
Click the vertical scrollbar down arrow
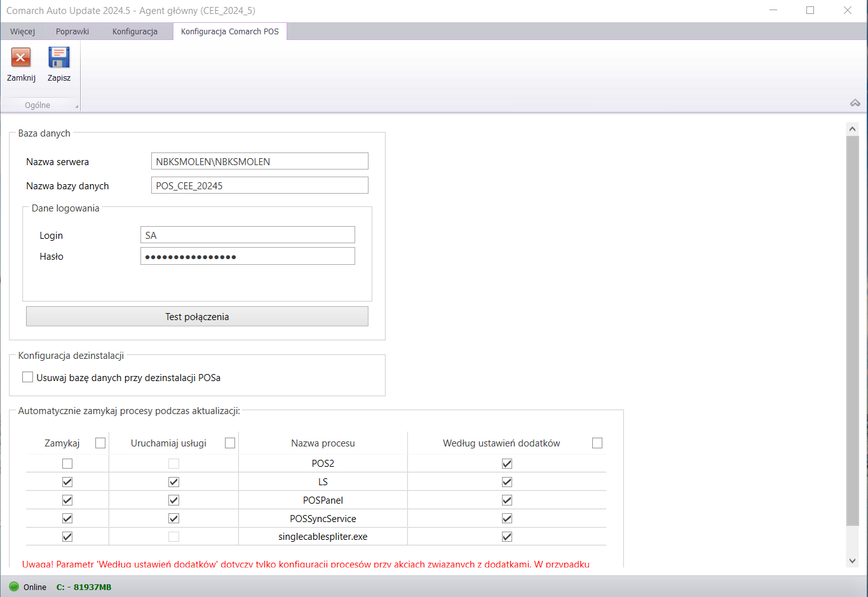pos(853,561)
